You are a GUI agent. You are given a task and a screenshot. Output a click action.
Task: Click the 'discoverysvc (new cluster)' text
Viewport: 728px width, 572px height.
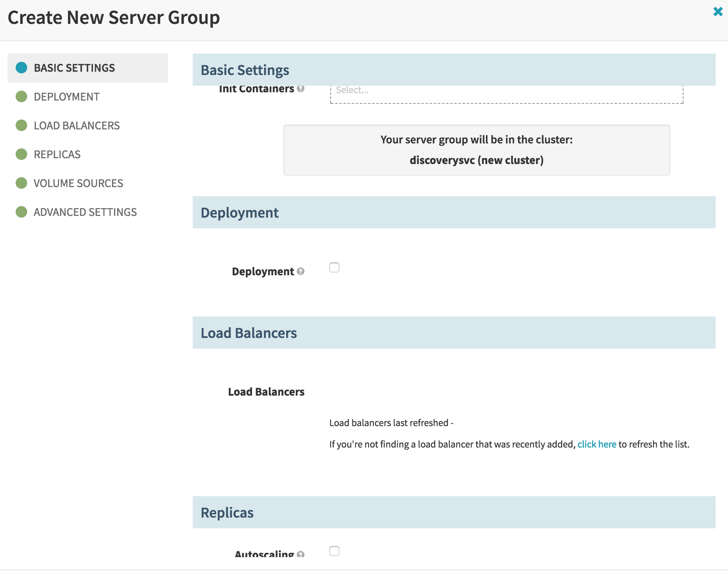click(x=476, y=160)
